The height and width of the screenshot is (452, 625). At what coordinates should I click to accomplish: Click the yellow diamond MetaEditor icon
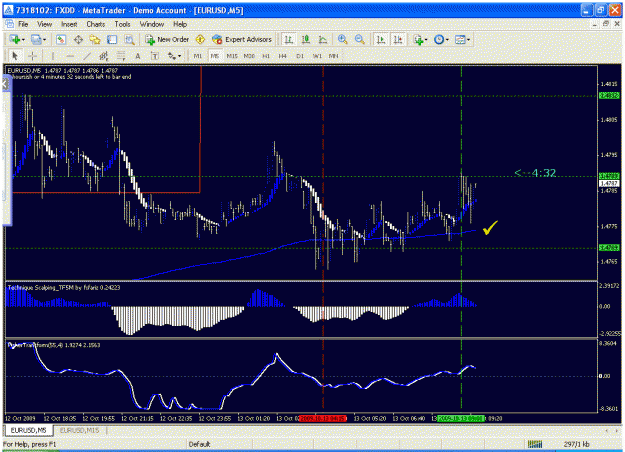click(200, 39)
